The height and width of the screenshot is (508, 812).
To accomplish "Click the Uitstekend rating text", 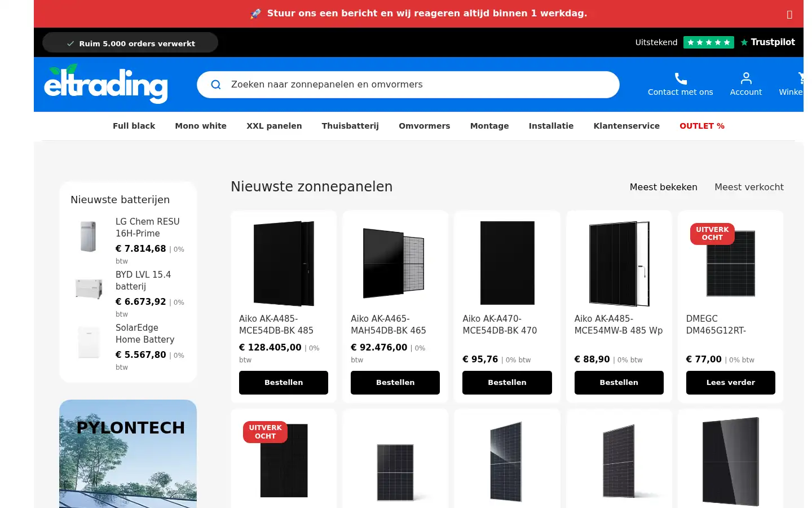I will (x=656, y=42).
